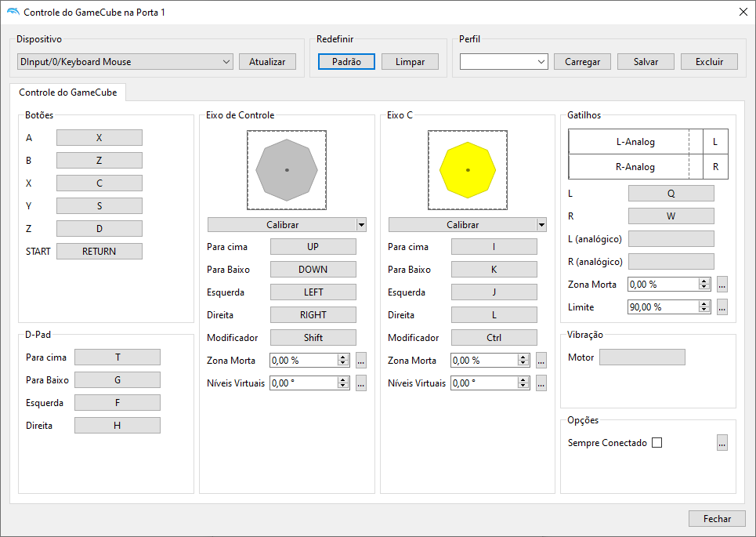Image resolution: width=756 pixels, height=537 pixels.
Task: Click Eixo C yellow octagon indicator
Action: click(468, 170)
